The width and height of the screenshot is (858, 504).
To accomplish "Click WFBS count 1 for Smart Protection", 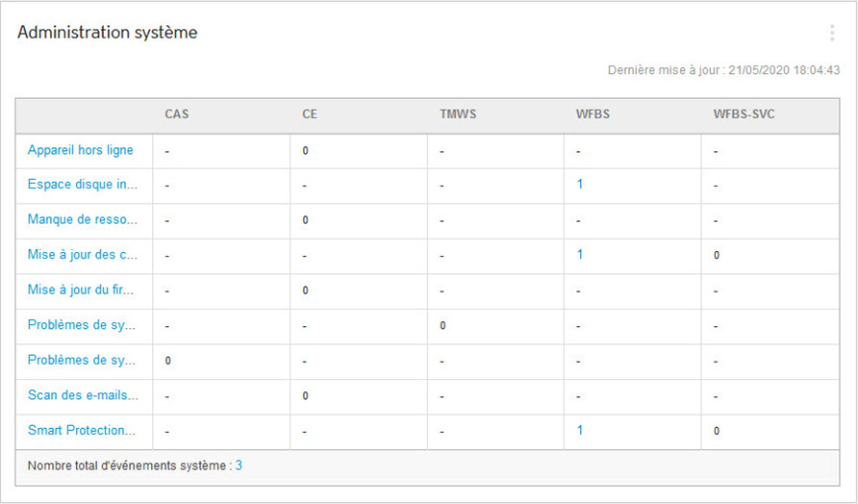I will [x=580, y=430].
